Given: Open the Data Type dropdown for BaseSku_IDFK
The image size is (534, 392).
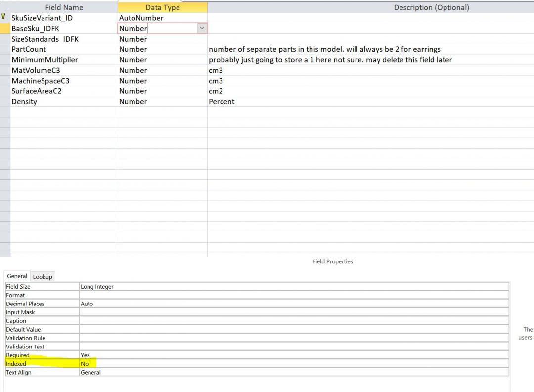Looking at the screenshot, I should pyautogui.click(x=202, y=28).
